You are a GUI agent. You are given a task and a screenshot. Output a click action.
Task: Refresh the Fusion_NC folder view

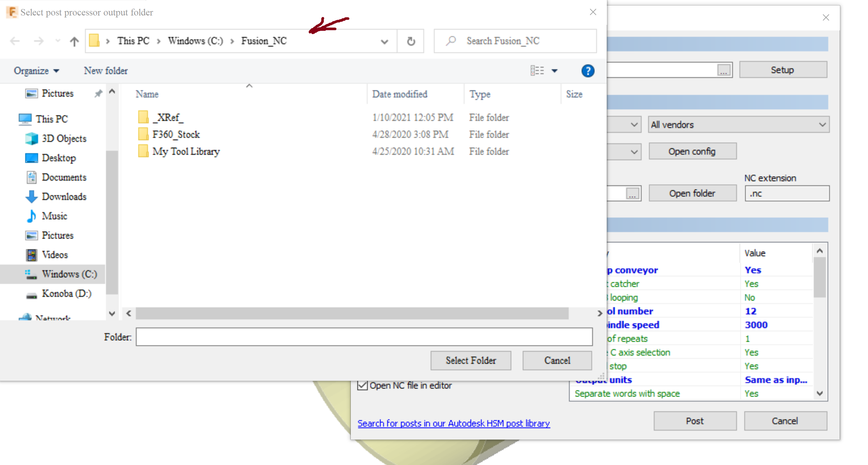point(410,41)
